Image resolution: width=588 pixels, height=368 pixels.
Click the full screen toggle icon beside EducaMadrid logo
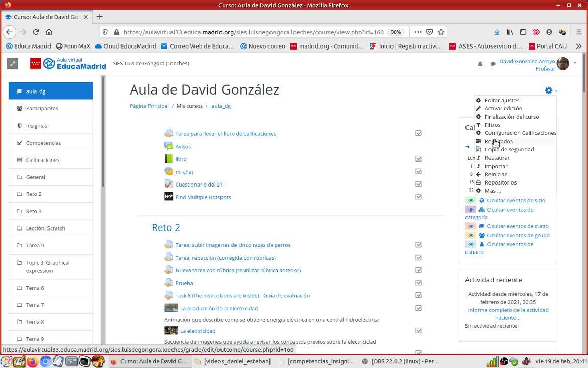click(12, 63)
